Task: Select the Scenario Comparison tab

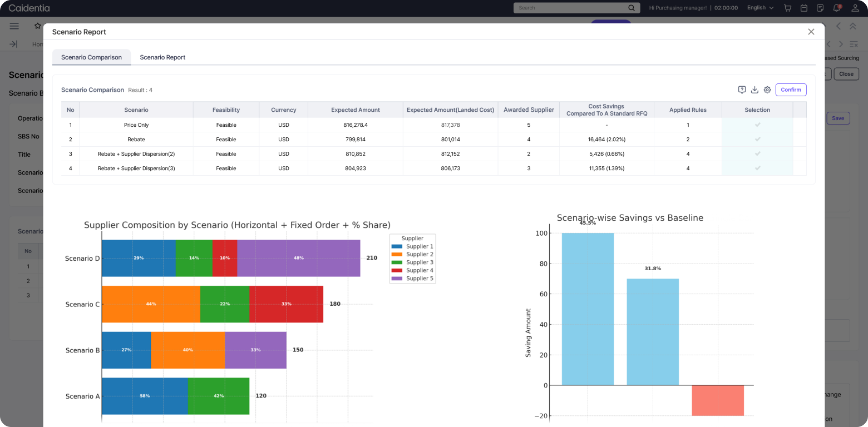Action: [x=91, y=57]
